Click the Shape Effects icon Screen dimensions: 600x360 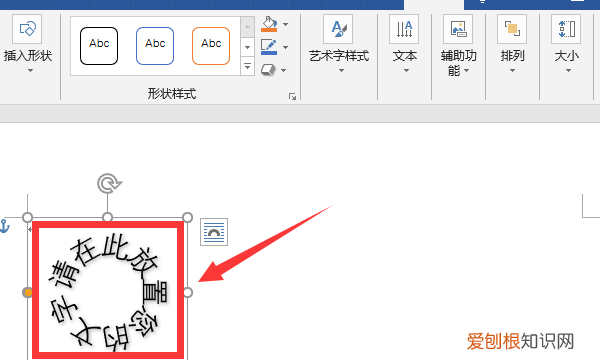(268, 70)
